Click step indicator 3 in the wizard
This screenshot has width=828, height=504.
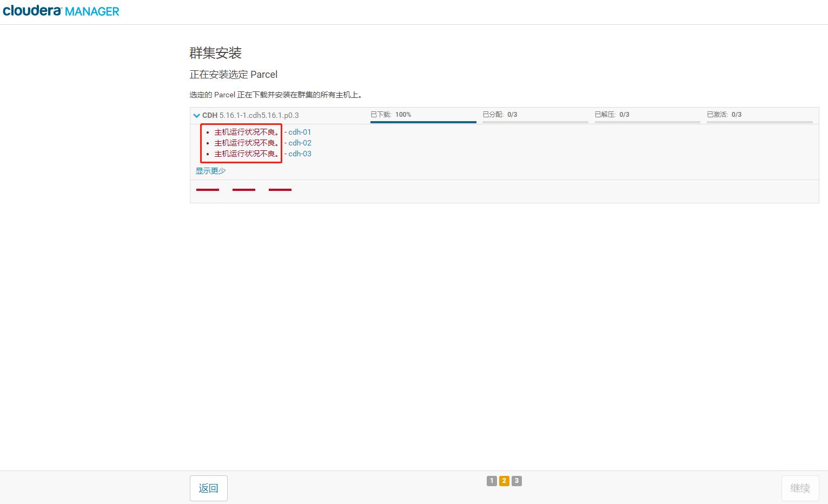(x=516, y=481)
